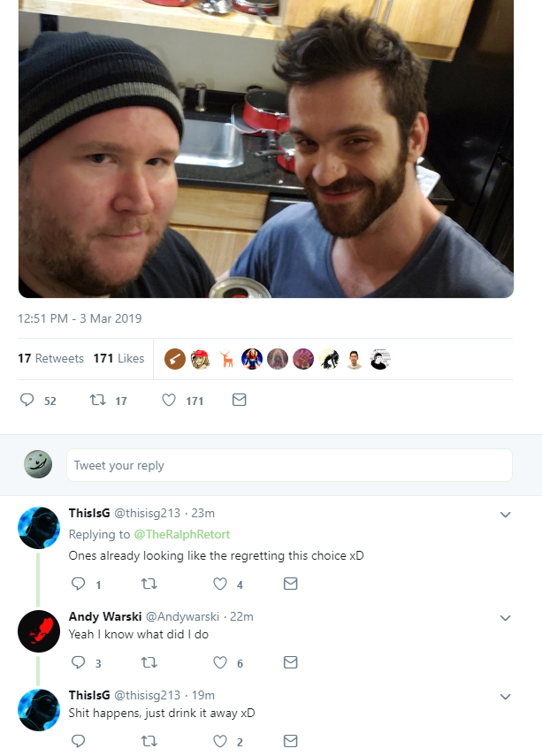This screenshot has width=542, height=756.
Task: Send main tweet via direct message envelope
Action: pos(240,400)
